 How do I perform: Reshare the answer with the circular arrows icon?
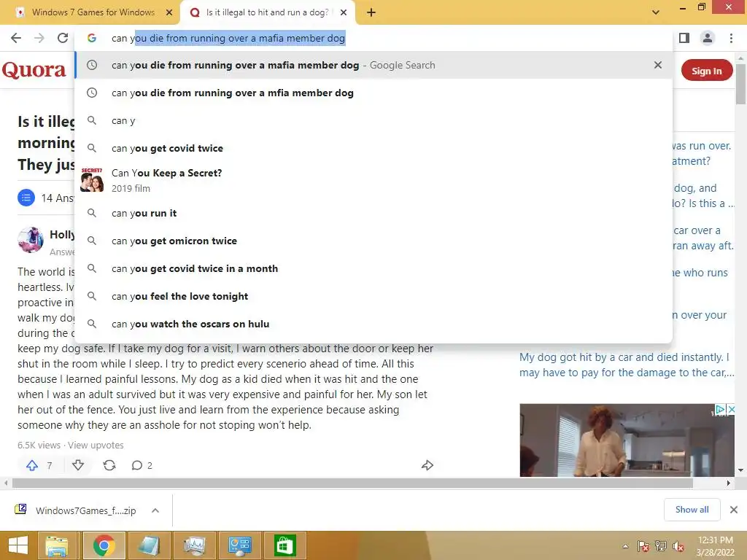109,465
